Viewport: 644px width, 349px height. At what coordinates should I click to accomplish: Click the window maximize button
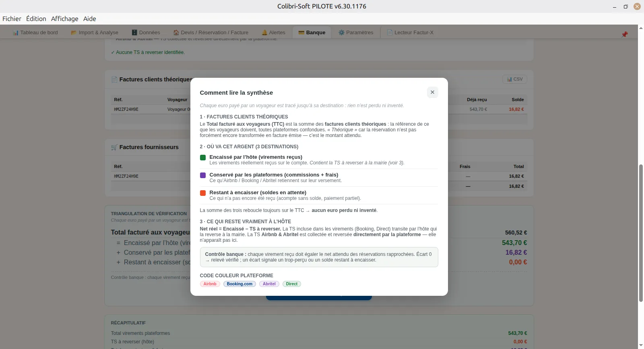coord(625,6)
